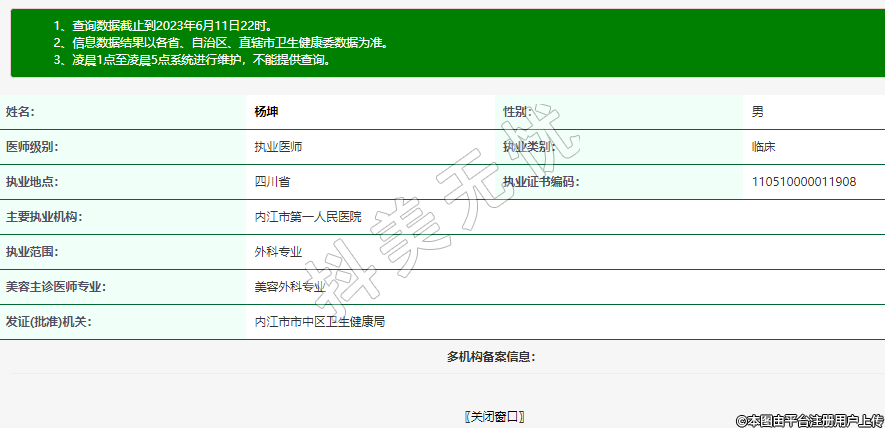This screenshot has height=428, width=885.
Task: Click the 主要执业机构 label
Action: 44,217
